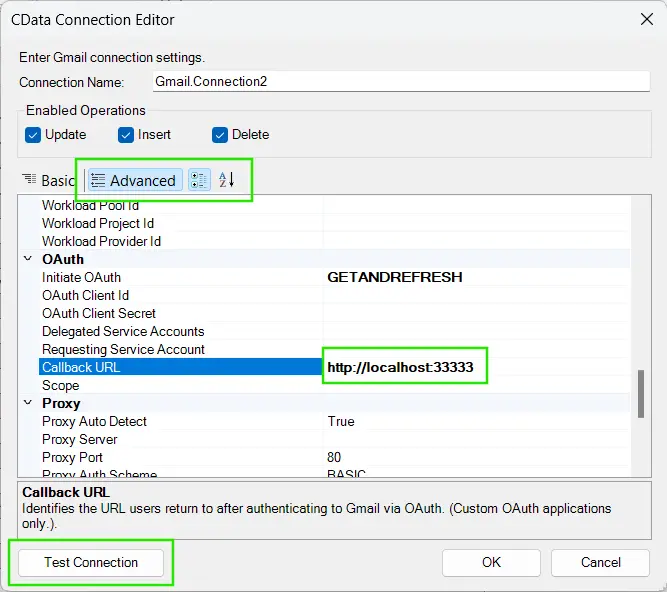Select the Scope property row
Image resolution: width=667 pixels, height=592 pixels.
[60, 386]
